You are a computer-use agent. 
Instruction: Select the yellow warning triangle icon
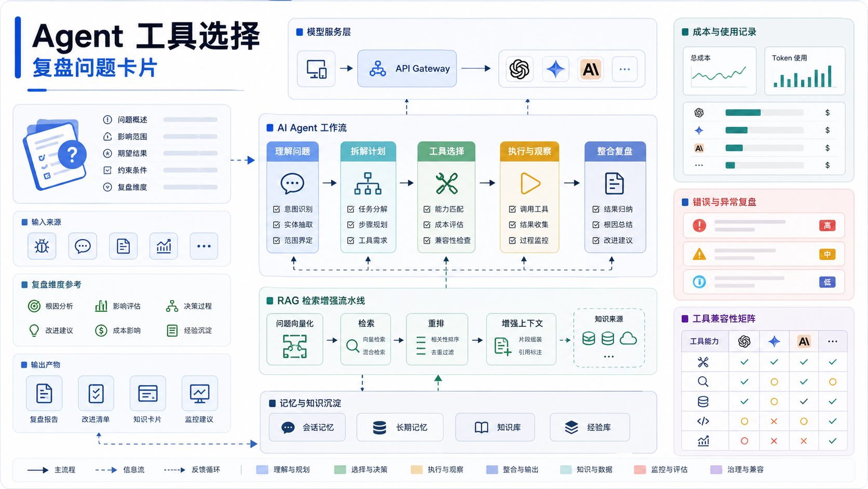click(699, 254)
